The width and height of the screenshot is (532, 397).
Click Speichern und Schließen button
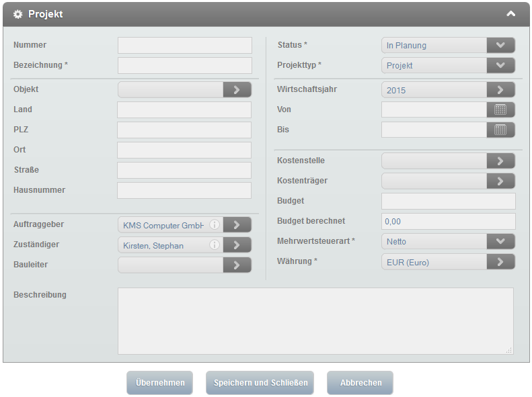[x=260, y=383]
